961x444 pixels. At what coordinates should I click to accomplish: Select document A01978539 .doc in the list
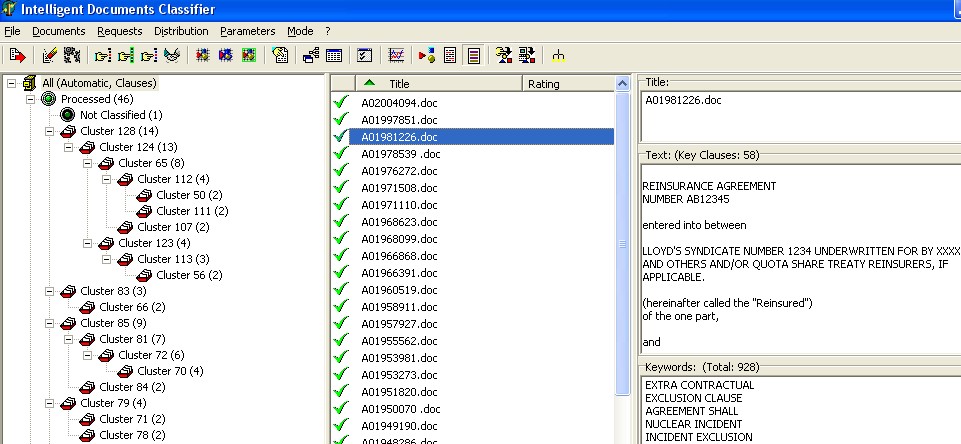(400, 154)
